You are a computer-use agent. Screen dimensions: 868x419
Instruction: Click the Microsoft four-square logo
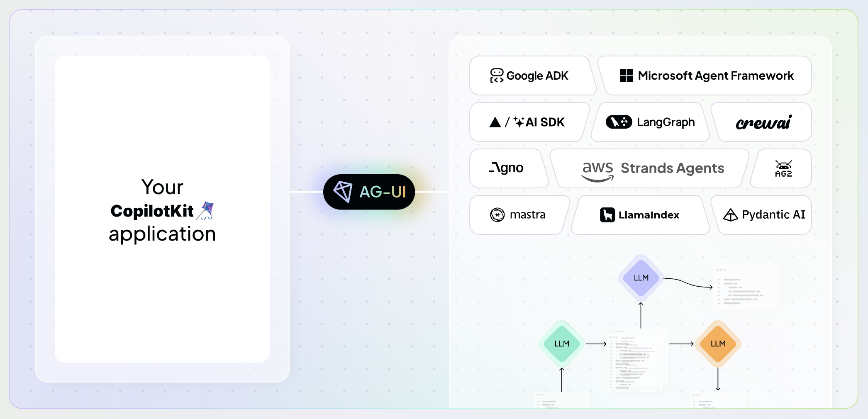pos(626,76)
